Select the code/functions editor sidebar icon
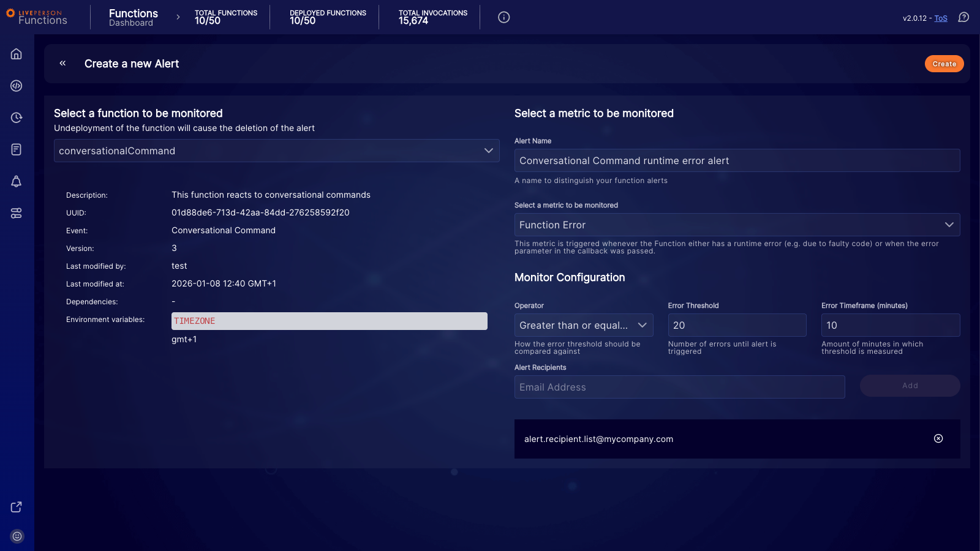Viewport: 980px width, 551px height. tap(17, 86)
